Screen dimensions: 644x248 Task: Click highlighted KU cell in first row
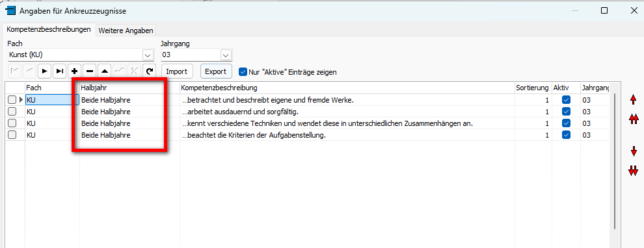click(52, 99)
